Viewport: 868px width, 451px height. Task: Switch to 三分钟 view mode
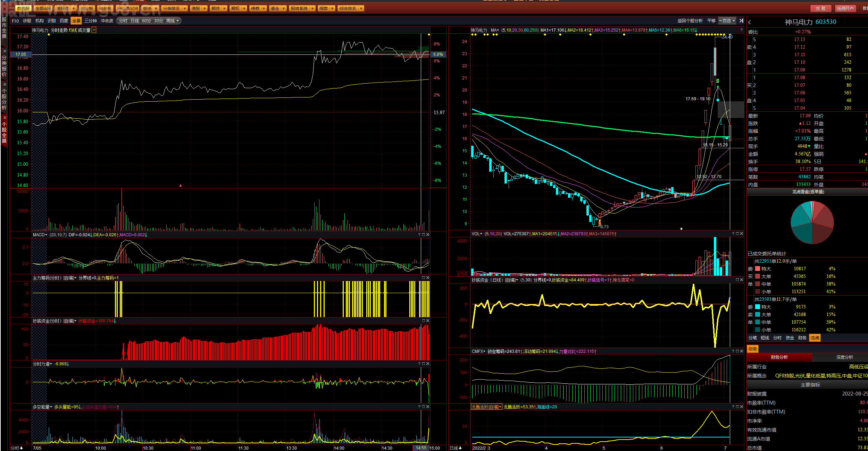[x=91, y=21]
